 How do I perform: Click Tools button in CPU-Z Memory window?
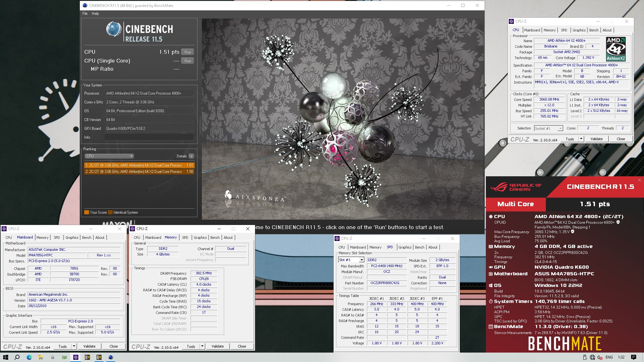click(191, 346)
